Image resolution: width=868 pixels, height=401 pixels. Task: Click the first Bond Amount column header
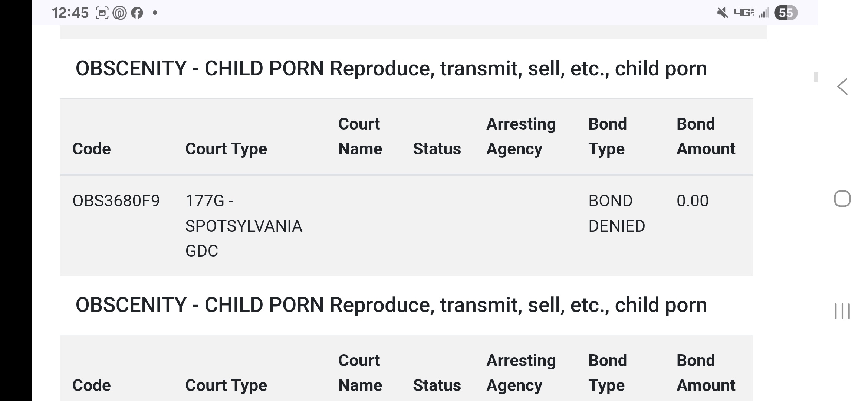(706, 136)
